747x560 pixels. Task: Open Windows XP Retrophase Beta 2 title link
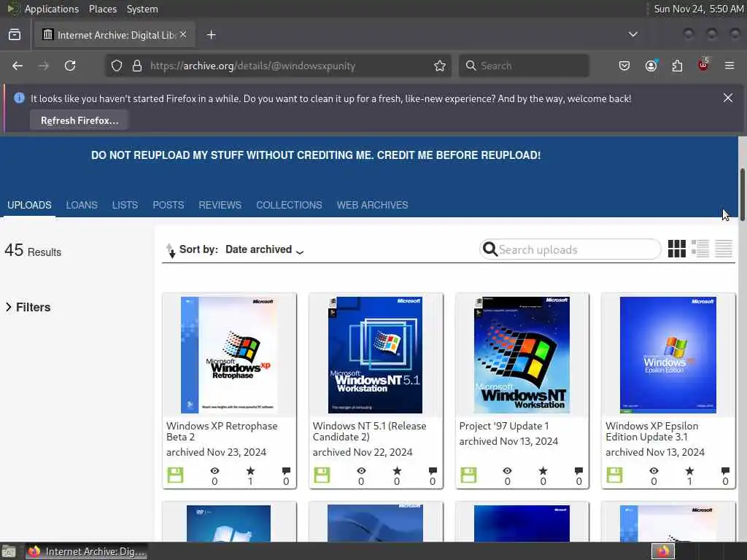pos(222,432)
